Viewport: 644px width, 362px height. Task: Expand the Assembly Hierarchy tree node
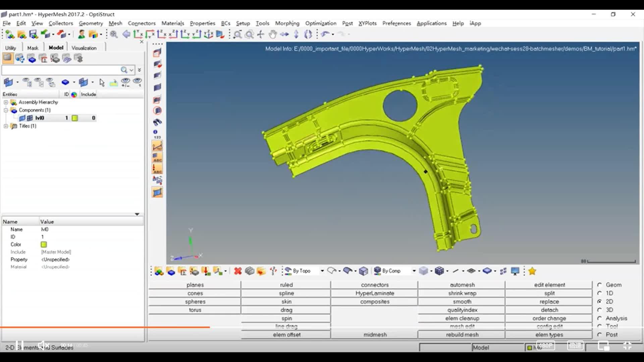click(6, 102)
